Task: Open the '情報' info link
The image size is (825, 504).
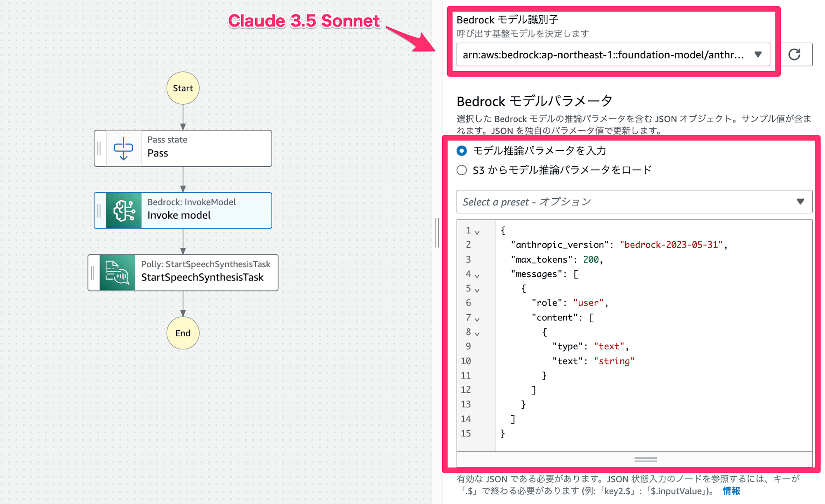Action: [x=731, y=491]
